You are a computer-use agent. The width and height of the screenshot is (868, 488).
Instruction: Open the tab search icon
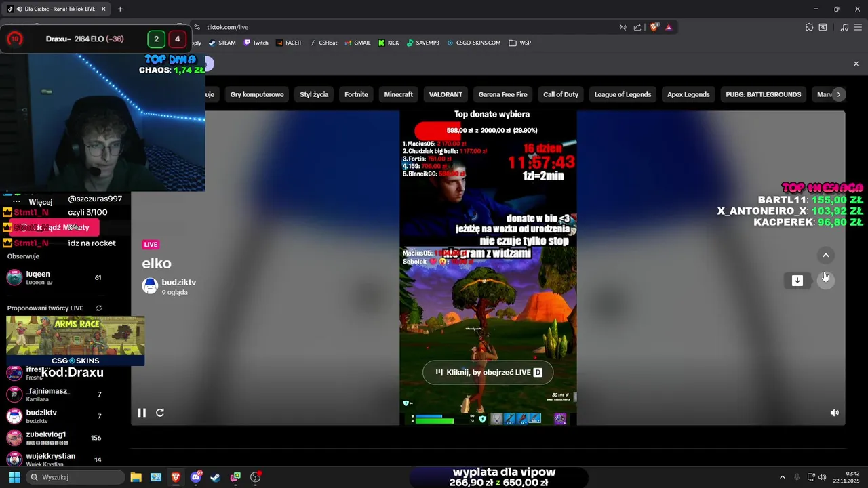tap(823, 27)
